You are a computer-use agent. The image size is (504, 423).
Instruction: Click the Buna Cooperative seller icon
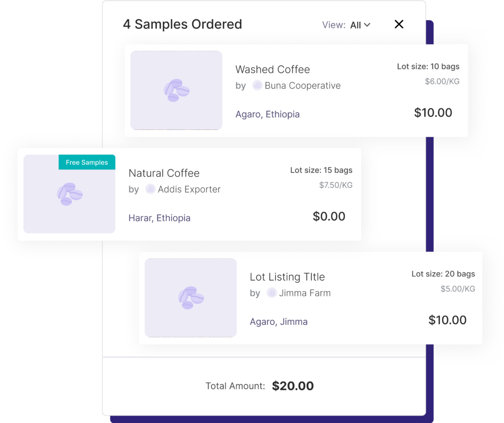click(257, 85)
